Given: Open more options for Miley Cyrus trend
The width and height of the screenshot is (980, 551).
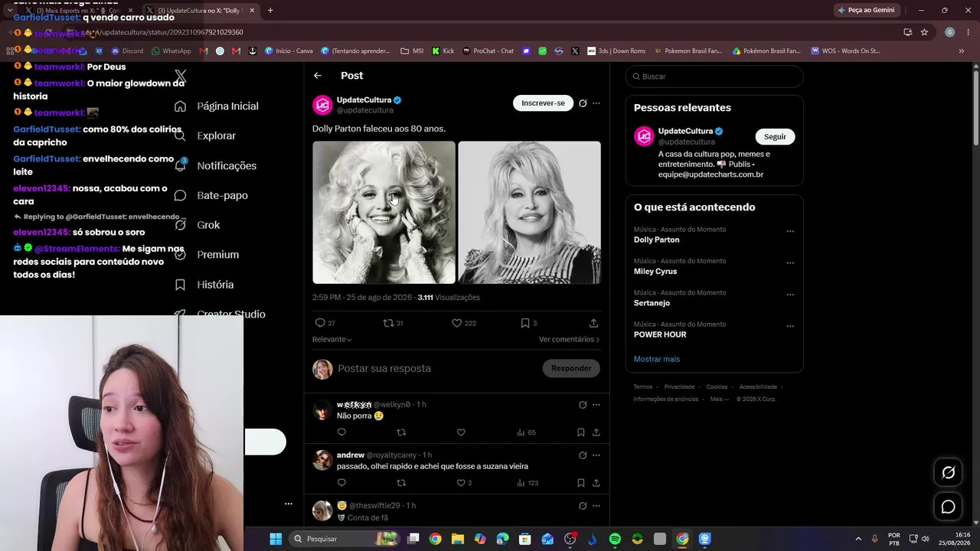Looking at the screenshot, I should 790,262.
